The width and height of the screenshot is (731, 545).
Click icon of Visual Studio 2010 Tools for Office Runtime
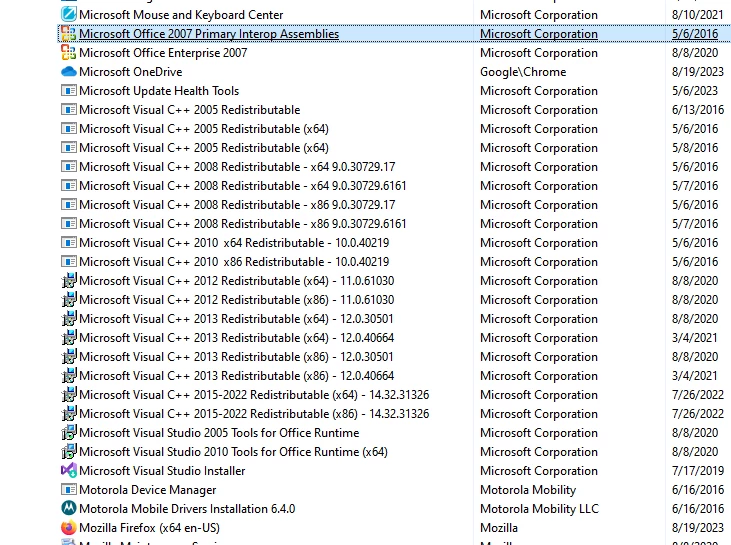(x=69, y=452)
